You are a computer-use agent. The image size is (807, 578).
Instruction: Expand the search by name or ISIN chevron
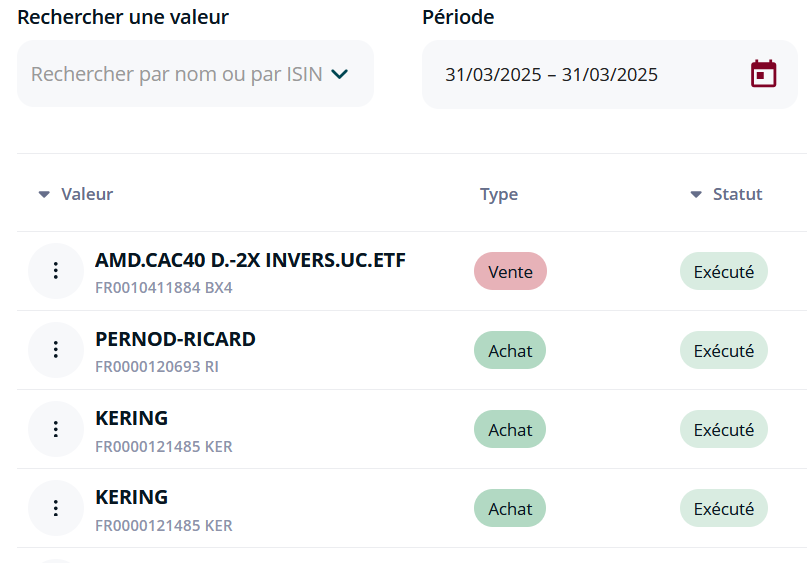click(340, 74)
